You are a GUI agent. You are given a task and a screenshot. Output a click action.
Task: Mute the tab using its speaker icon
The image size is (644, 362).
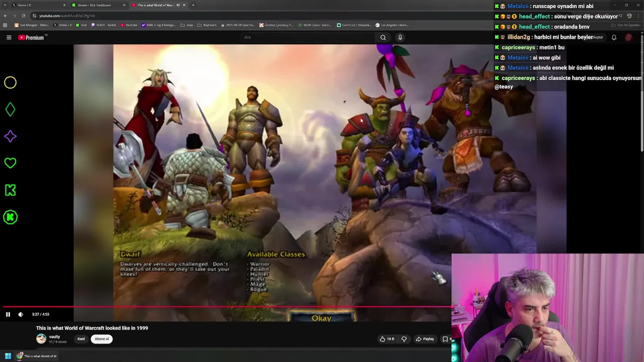click(x=178, y=5)
